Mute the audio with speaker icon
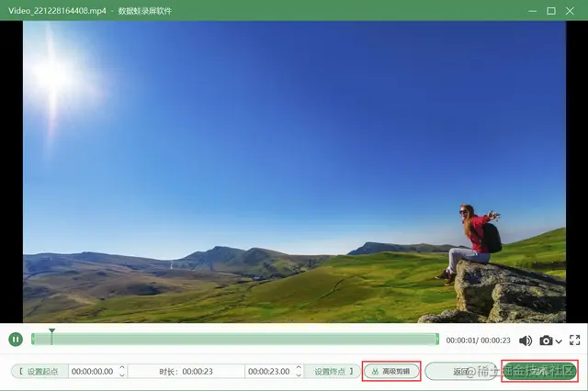 526,341
